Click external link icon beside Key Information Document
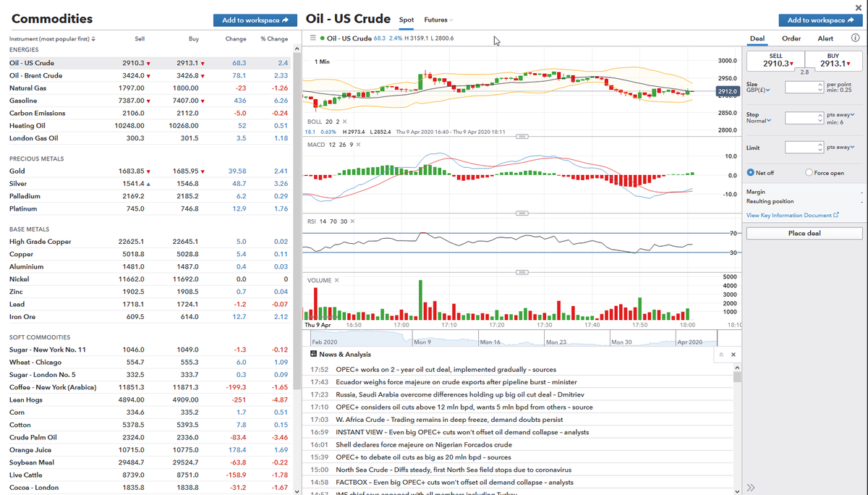Image resolution: width=868 pixels, height=495 pixels. 836,215
